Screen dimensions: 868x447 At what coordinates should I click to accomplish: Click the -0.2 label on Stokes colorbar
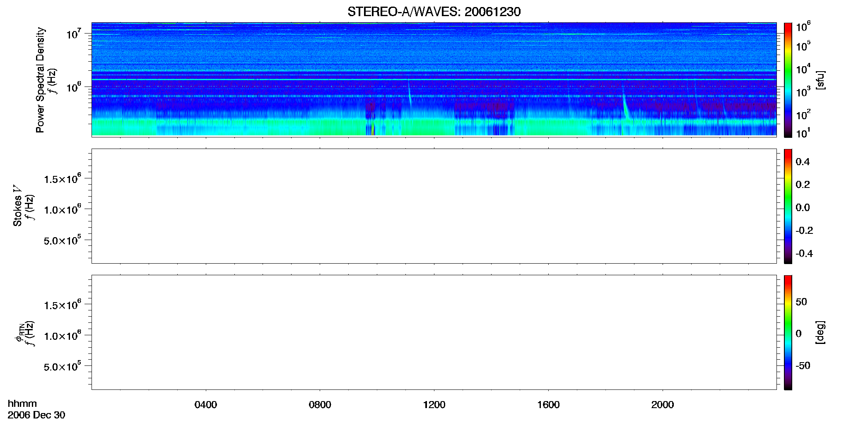point(804,231)
